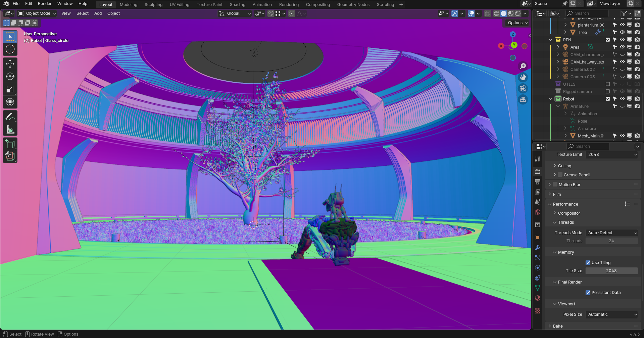The image size is (644, 338).
Task: Toggle snapping magnet in header
Action: coord(270,13)
